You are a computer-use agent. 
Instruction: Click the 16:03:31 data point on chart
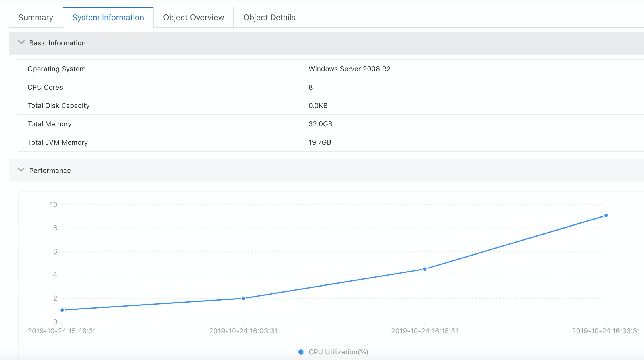coord(243,298)
